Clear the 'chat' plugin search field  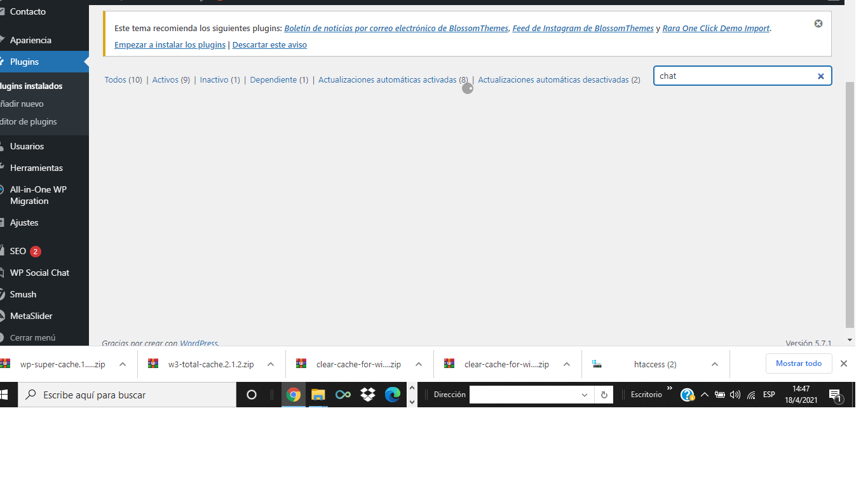[820, 76]
